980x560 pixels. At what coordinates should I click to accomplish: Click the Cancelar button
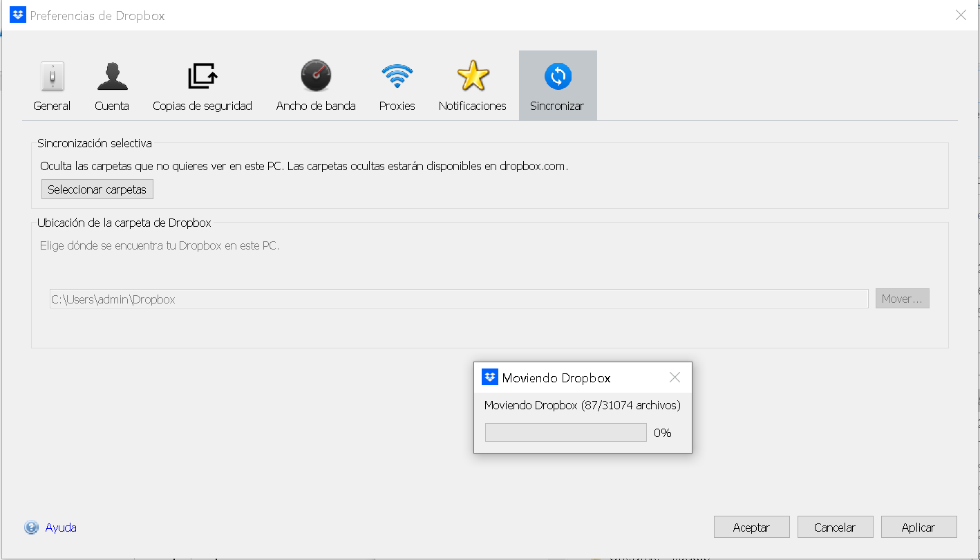(x=835, y=527)
